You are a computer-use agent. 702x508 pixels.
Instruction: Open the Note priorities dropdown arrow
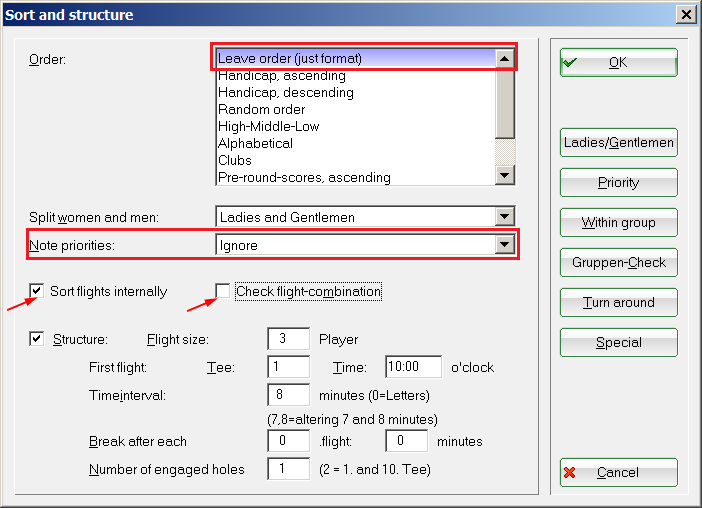(x=505, y=245)
